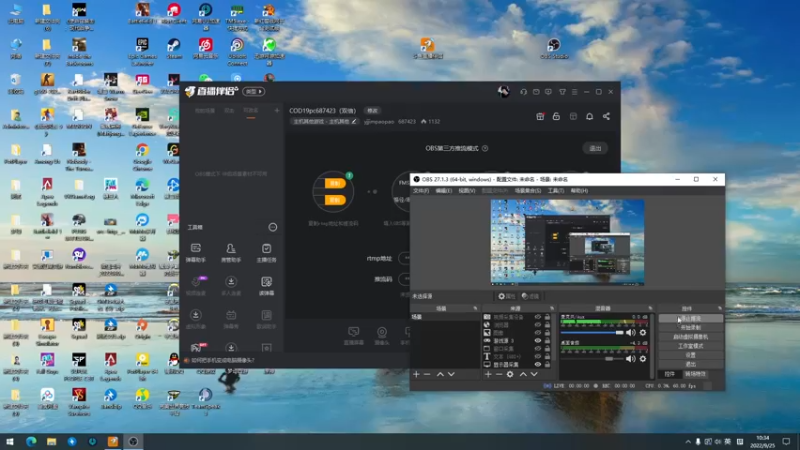Open the 主播任务 tool in toolbox

266,253
